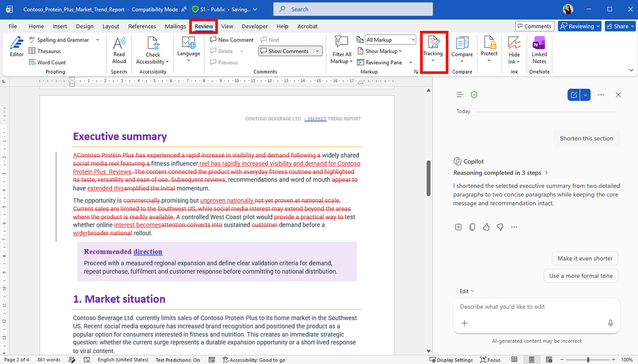
Task: Start a new Copilot chat
Action: click(x=574, y=95)
